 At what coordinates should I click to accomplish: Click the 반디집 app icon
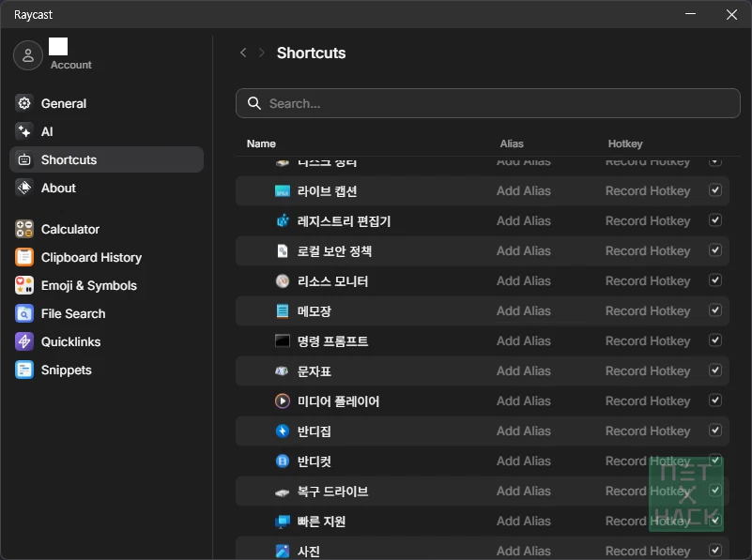click(x=283, y=431)
